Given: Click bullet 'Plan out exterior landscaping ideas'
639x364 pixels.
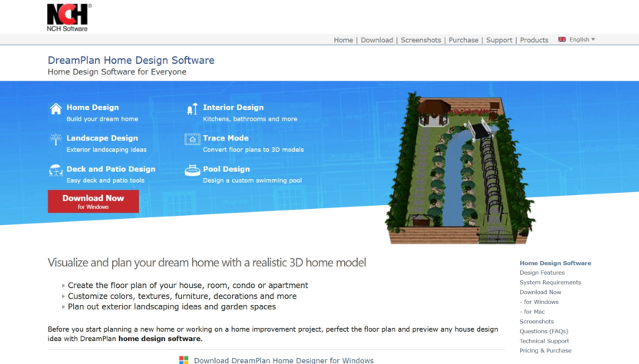Looking at the screenshot, I should 171,306.
